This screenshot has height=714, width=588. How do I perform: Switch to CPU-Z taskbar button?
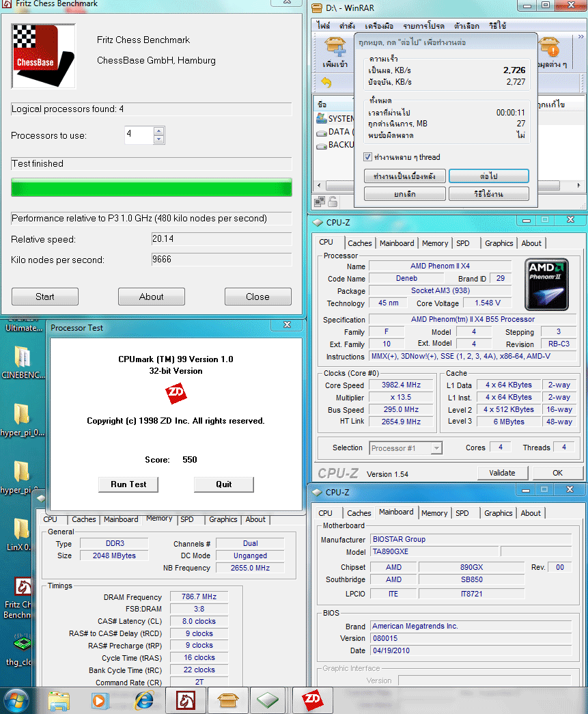click(x=268, y=700)
